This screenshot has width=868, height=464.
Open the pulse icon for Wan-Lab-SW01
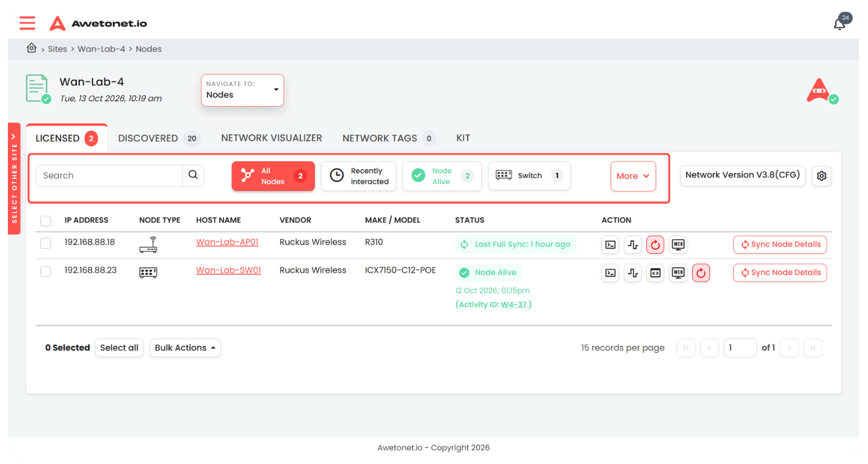click(x=633, y=273)
